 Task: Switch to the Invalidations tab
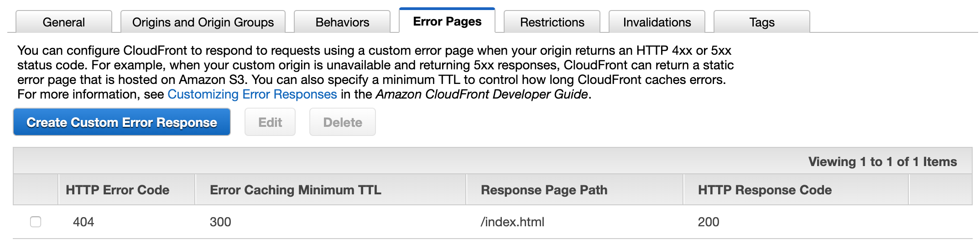pos(657,22)
